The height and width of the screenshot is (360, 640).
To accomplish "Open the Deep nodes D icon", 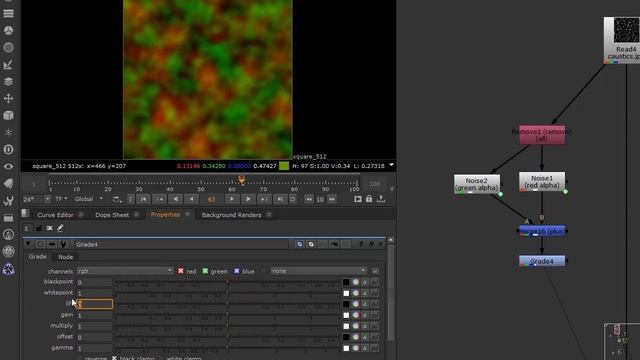I will coord(8,149).
